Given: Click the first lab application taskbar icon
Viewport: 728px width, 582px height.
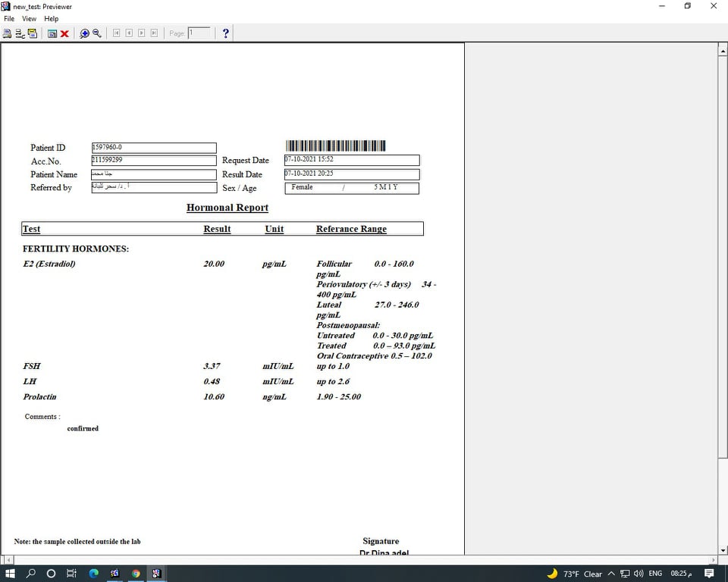Looking at the screenshot, I should pyautogui.click(x=115, y=574).
